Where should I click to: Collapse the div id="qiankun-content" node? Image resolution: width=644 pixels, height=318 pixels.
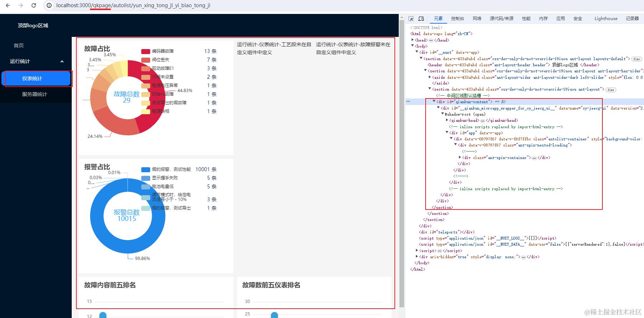point(434,102)
